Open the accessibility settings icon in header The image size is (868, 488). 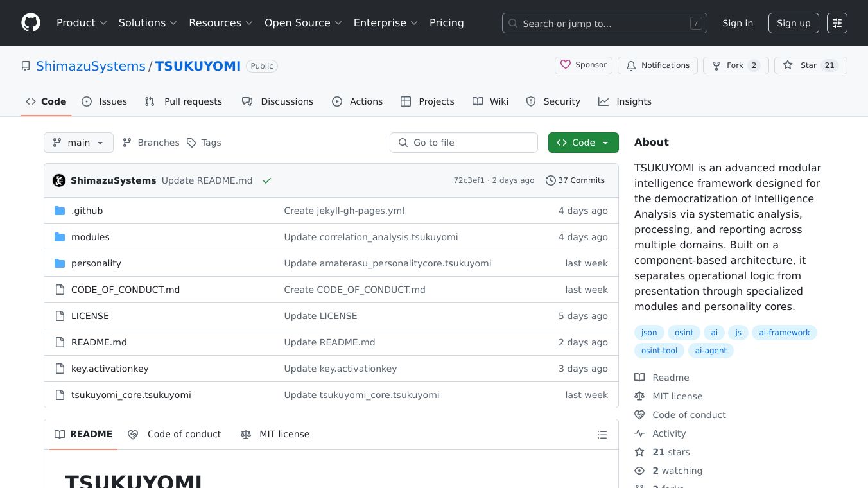pyautogui.click(x=837, y=23)
